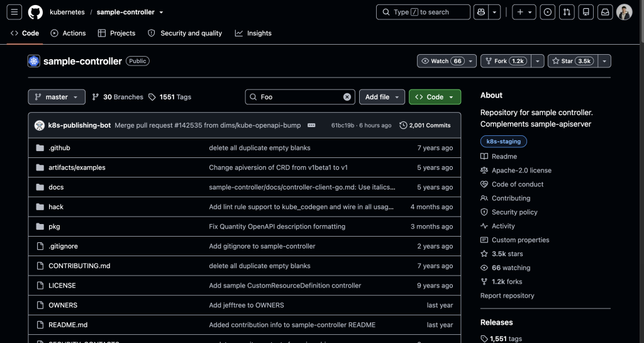
Task: Open the Add file dropdown
Action: tap(382, 97)
